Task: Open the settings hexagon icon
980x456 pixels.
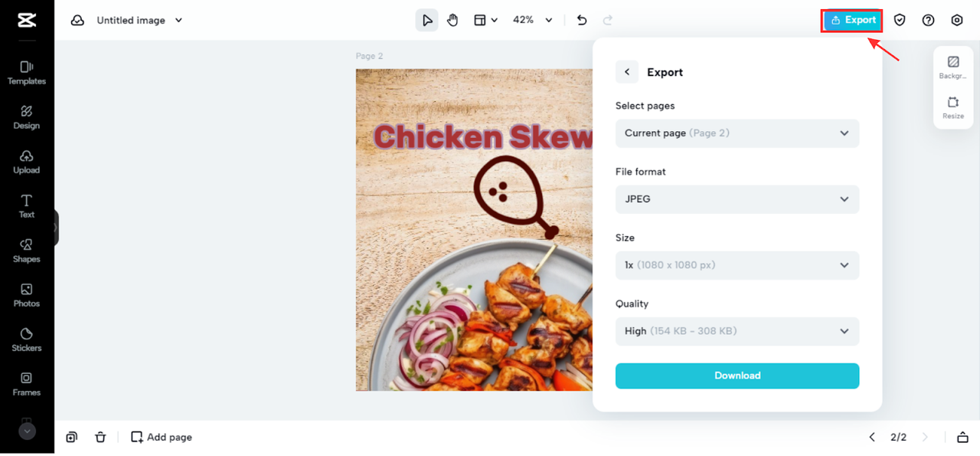Action: 957,21
